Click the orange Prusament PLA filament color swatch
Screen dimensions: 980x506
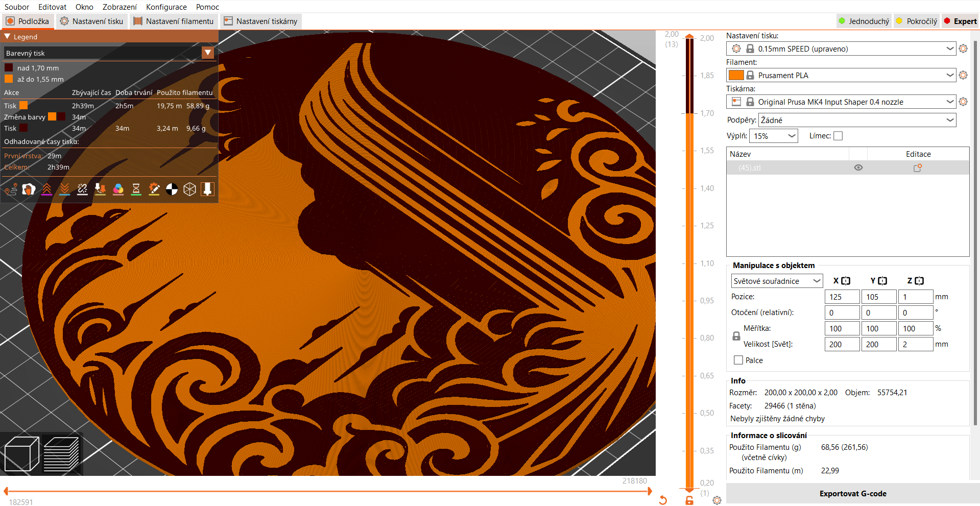[736, 75]
